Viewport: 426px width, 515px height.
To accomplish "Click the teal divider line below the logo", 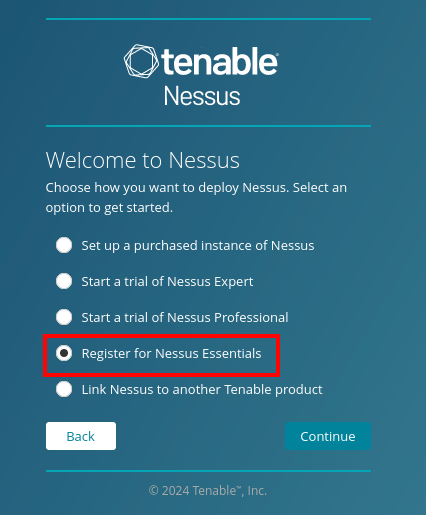I will (208, 126).
